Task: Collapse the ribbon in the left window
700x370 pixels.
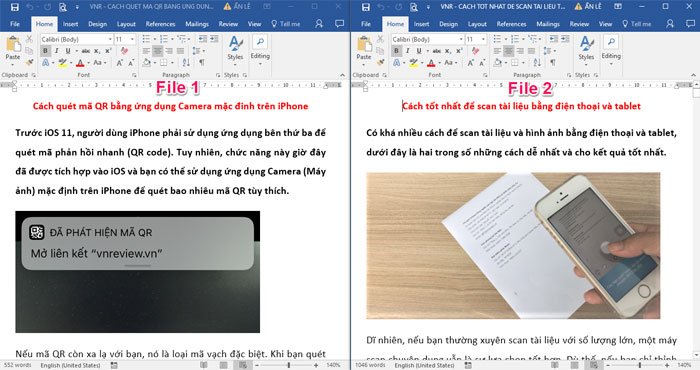Action: pyautogui.click(x=342, y=75)
